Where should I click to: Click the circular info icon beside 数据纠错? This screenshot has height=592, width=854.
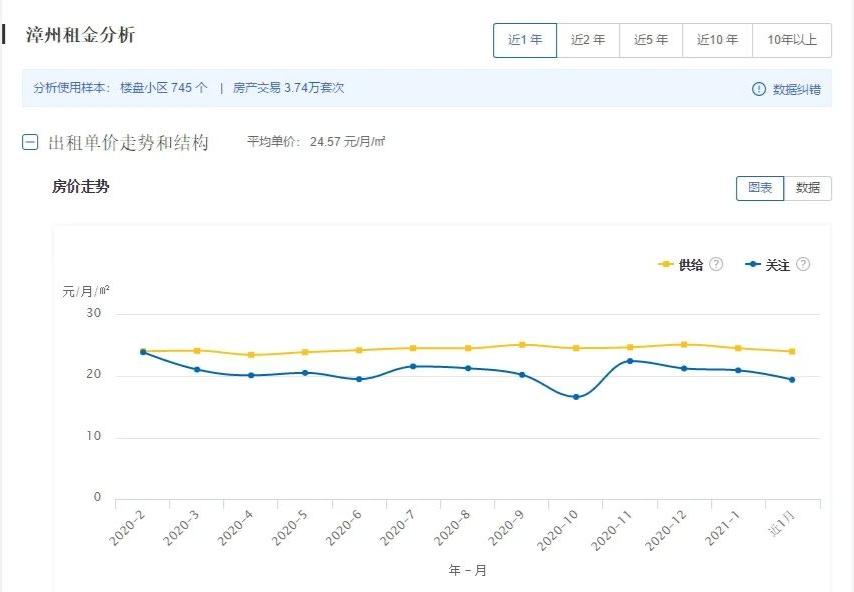click(x=760, y=88)
